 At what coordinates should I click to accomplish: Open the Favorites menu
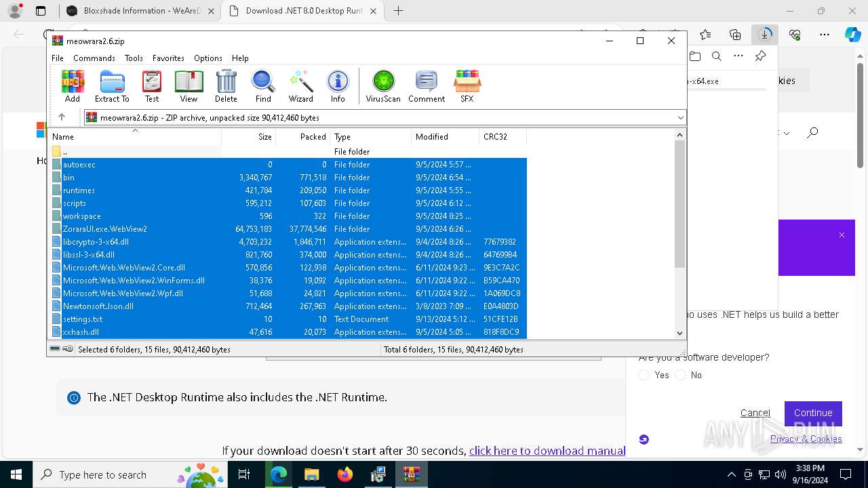tap(168, 58)
